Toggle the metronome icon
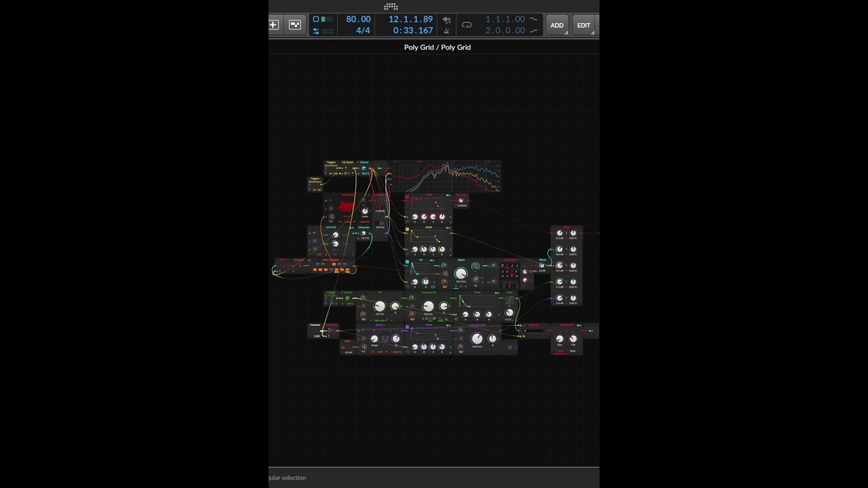The image size is (868, 488). 446,30
